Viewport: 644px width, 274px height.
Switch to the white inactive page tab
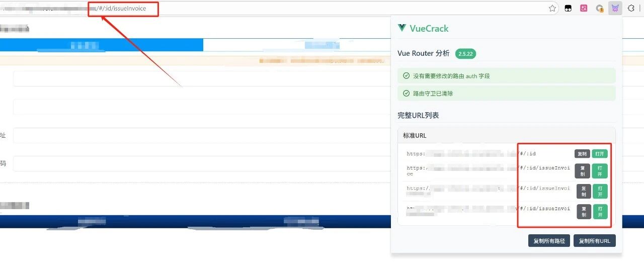297,45
